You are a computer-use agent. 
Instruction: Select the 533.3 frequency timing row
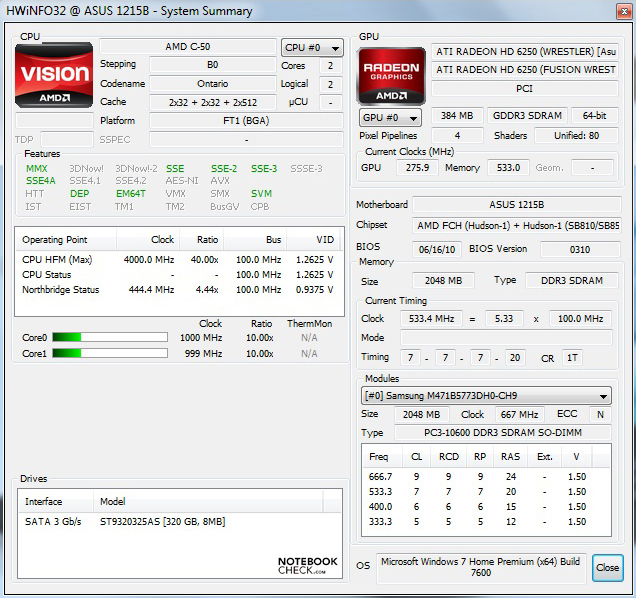[486, 491]
